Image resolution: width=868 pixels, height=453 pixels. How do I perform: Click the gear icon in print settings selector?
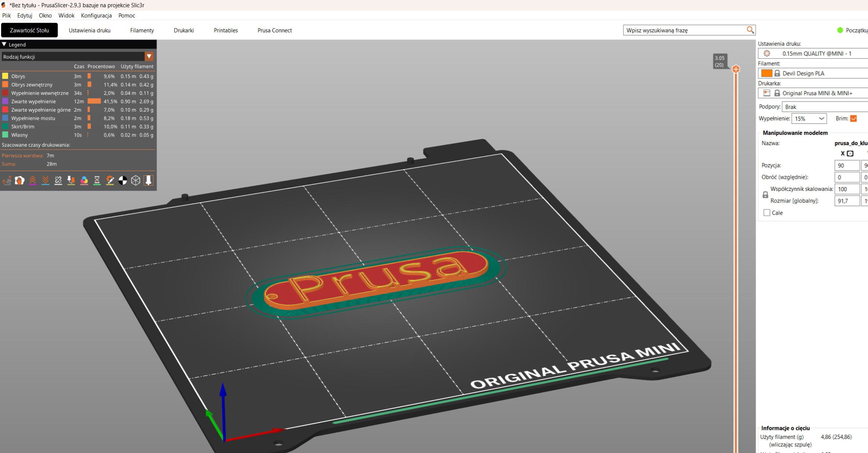767,54
